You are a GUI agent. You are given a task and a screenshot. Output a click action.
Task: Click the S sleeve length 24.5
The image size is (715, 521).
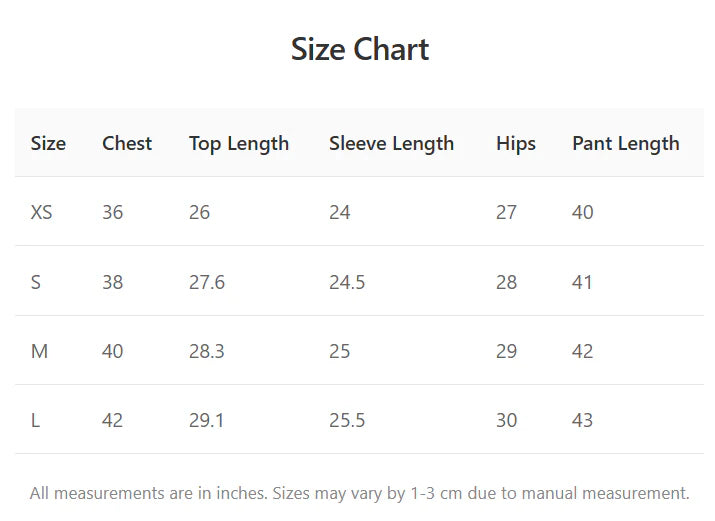[x=347, y=282]
